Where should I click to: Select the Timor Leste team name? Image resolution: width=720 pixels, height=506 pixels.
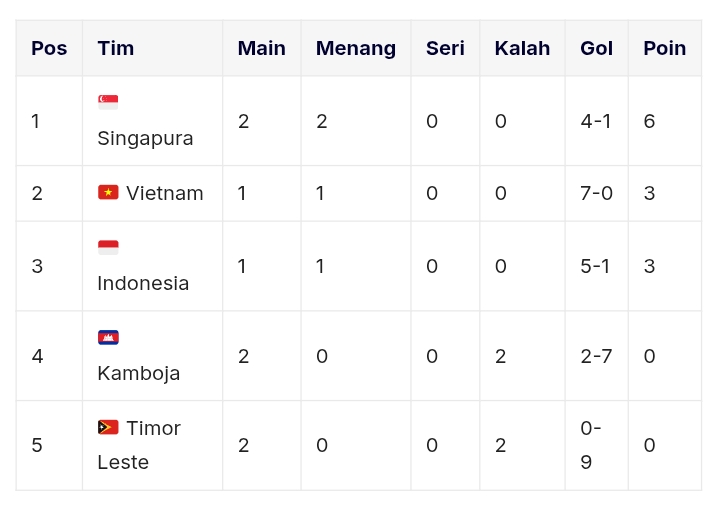pyautogui.click(x=139, y=445)
